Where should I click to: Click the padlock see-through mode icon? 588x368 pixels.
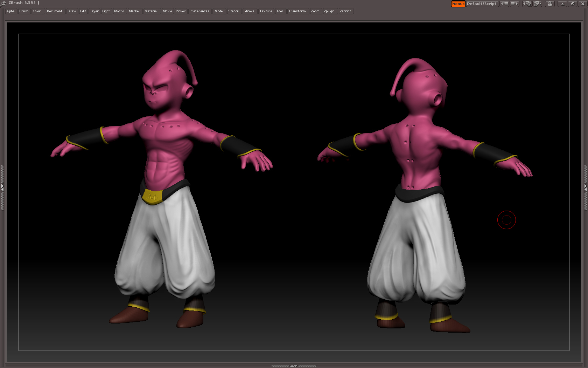tap(549, 4)
